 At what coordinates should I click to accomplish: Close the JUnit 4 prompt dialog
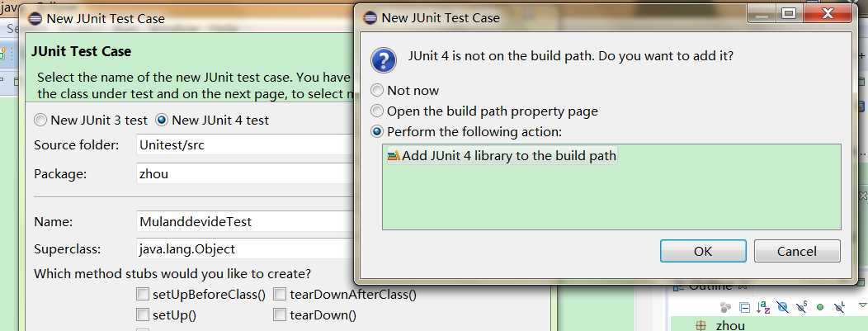coord(828,14)
